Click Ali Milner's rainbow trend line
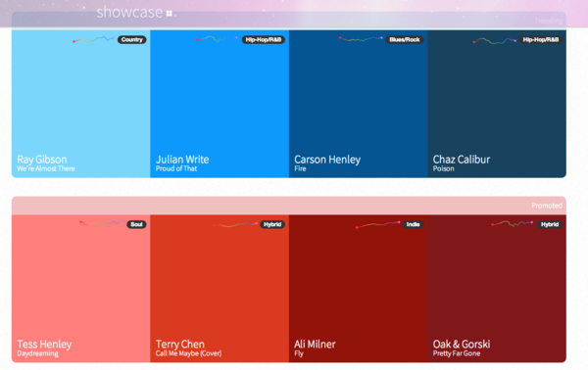The height and width of the screenshot is (370, 588). (x=377, y=225)
